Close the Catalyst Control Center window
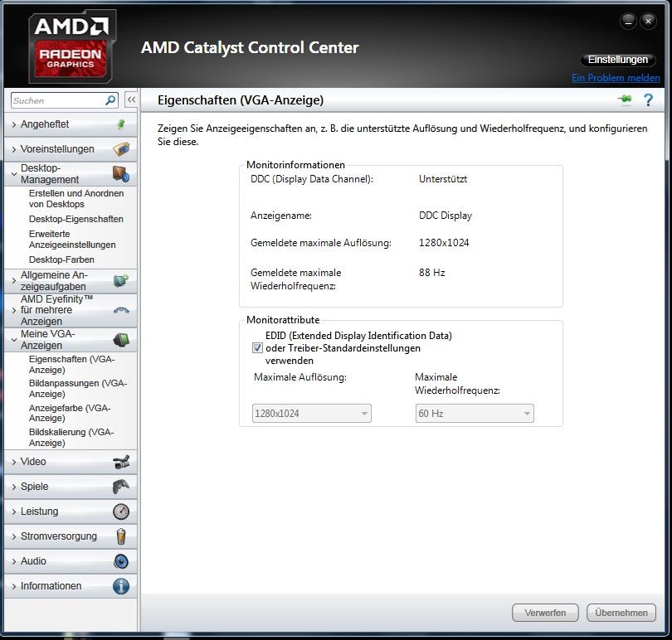The width and height of the screenshot is (672, 640). 649,21
